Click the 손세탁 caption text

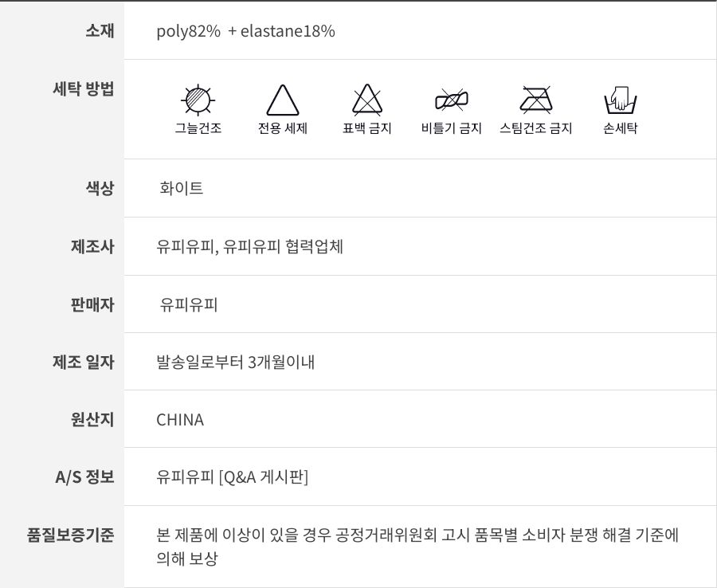tap(620, 128)
